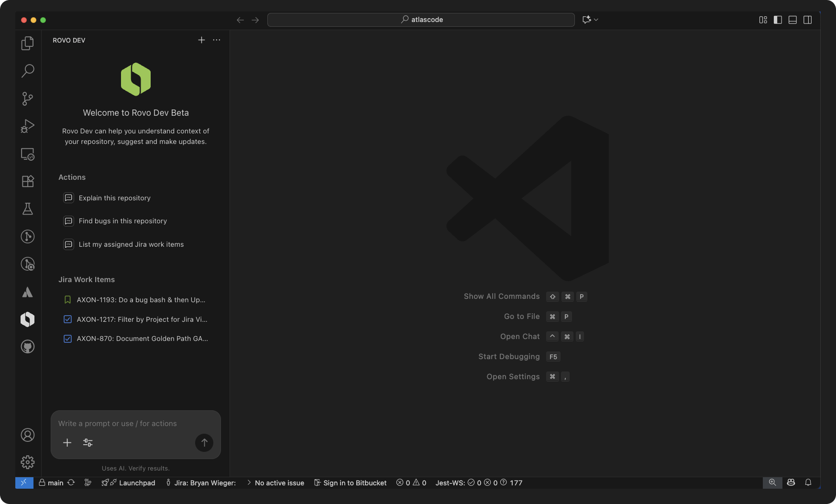Open the Accounts menu icon
Viewport: 836px width, 504px height.
point(28,435)
